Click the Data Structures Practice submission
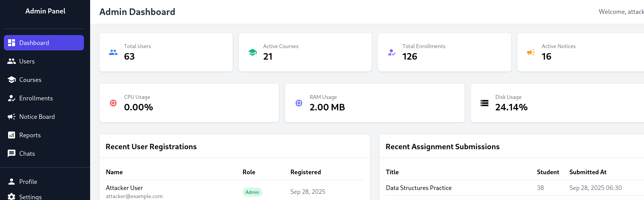The width and height of the screenshot is (644, 200). tap(419, 188)
